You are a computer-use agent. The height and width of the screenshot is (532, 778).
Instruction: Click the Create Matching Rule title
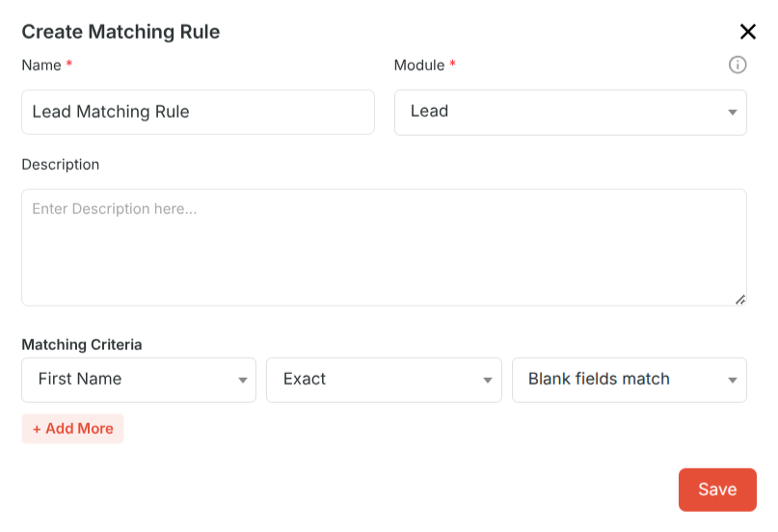tap(121, 32)
